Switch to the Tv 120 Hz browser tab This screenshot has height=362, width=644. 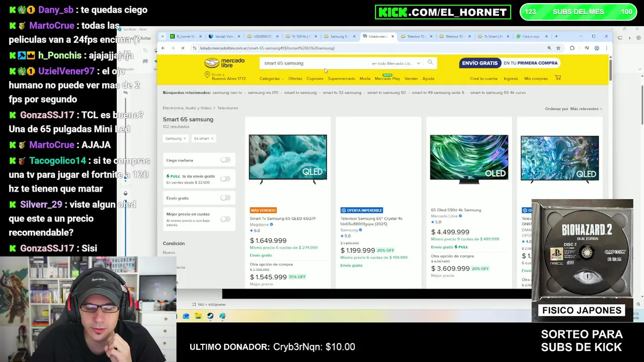point(301,36)
